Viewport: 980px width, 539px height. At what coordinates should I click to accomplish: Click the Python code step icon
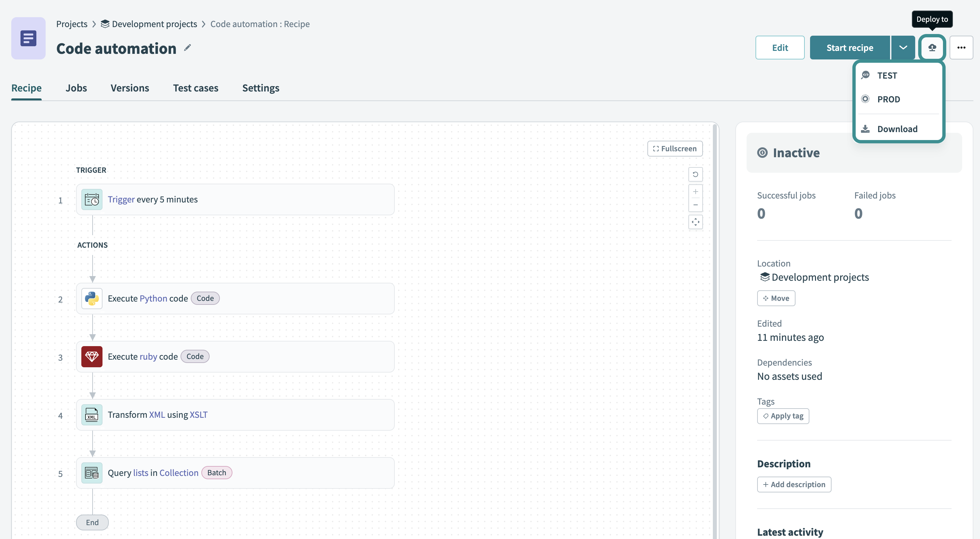pos(92,298)
